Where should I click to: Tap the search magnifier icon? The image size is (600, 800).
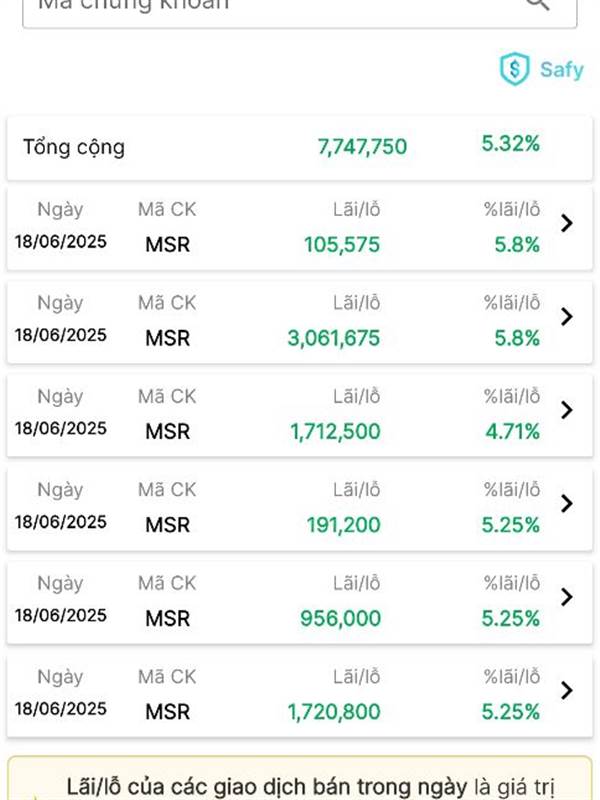pyautogui.click(x=538, y=4)
